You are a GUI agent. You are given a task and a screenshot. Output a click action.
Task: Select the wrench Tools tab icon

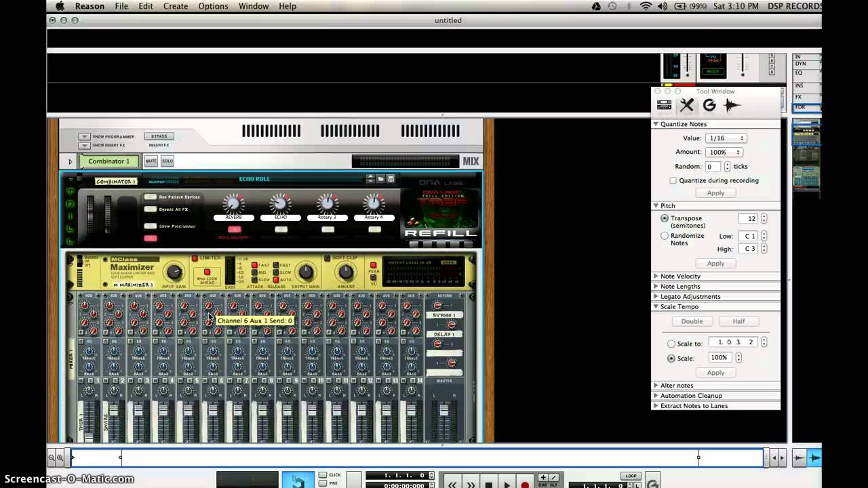[x=687, y=105]
